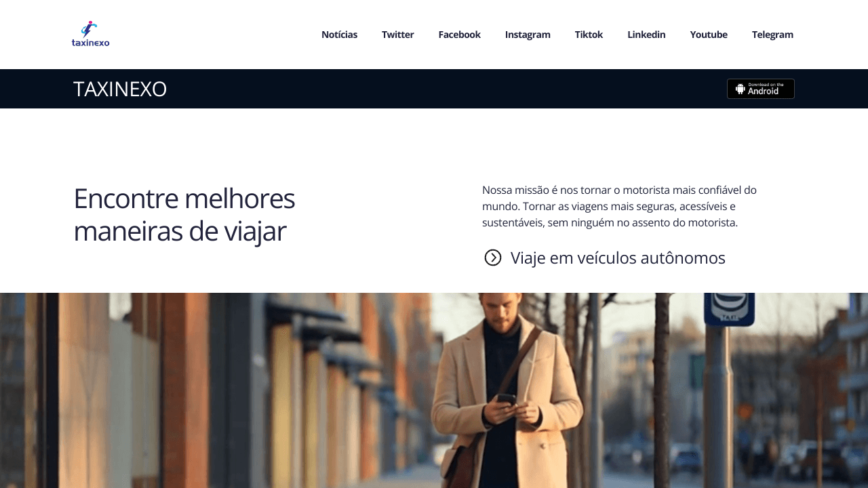
Task: Open the Facebook navigation link
Action: tap(460, 35)
